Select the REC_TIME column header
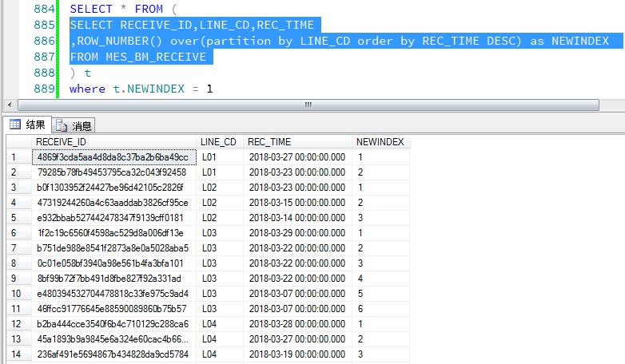This screenshot has height=364, width=625. pyautogui.click(x=297, y=142)
